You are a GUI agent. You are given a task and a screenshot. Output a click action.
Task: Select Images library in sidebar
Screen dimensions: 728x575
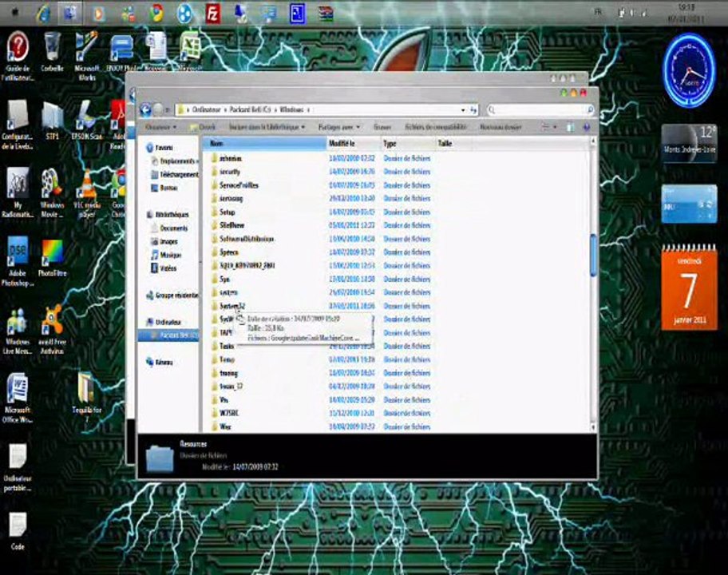tap(164, 241)
